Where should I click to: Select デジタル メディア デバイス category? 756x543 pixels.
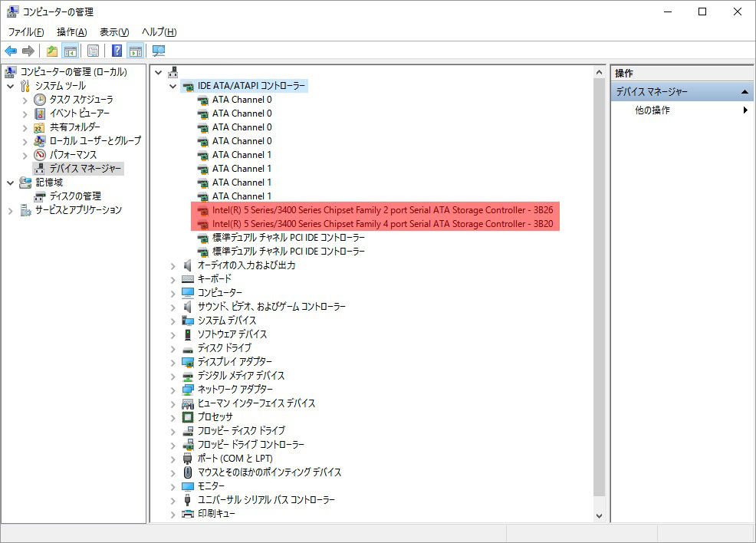(241, 376)
